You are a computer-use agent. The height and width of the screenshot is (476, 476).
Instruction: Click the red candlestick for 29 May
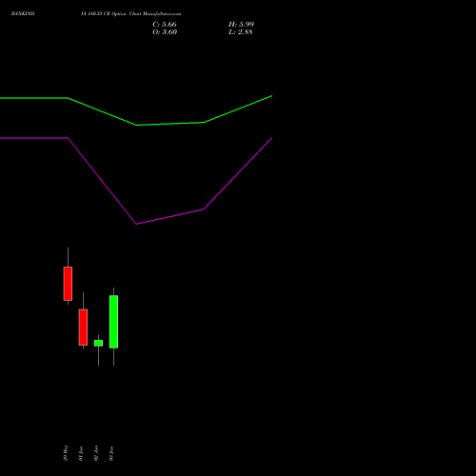point(68,284)
